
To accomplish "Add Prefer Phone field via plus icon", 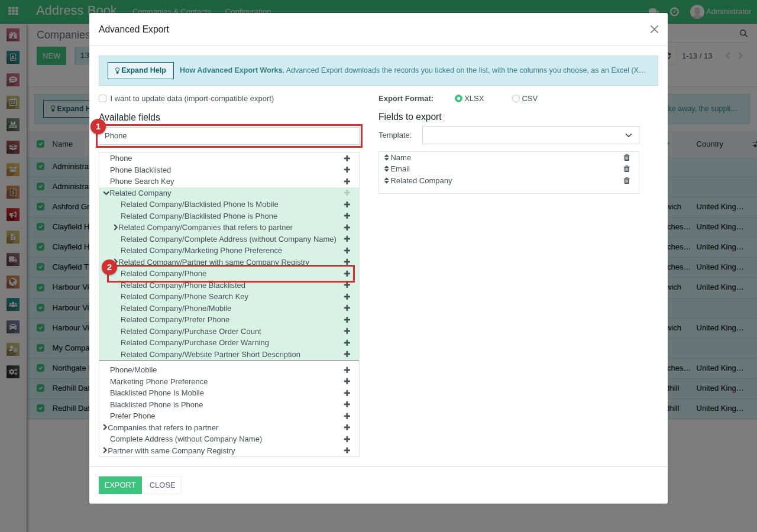I will [x=347, y=416].
